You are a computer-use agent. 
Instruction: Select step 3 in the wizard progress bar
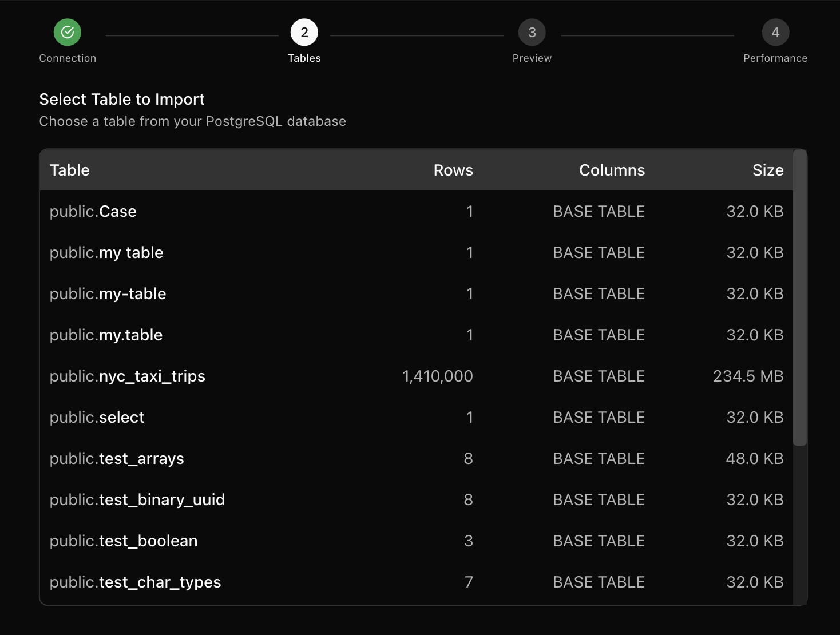coord(532,32)
